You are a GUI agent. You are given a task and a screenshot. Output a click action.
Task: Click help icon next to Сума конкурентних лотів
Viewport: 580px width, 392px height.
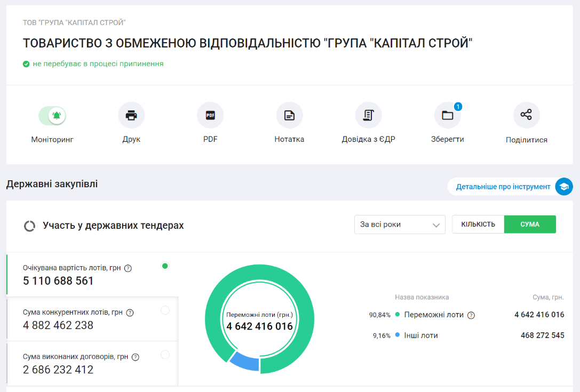130,313
